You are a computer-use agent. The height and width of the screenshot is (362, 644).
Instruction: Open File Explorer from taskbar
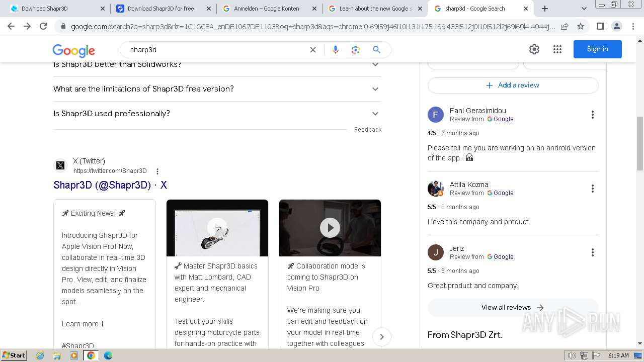point(57,355)
